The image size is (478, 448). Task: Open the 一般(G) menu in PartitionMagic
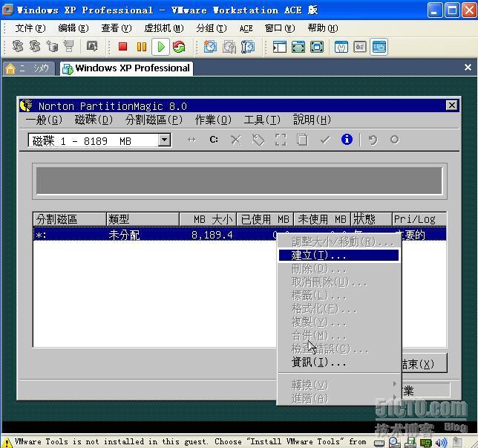tap(44, 120)
